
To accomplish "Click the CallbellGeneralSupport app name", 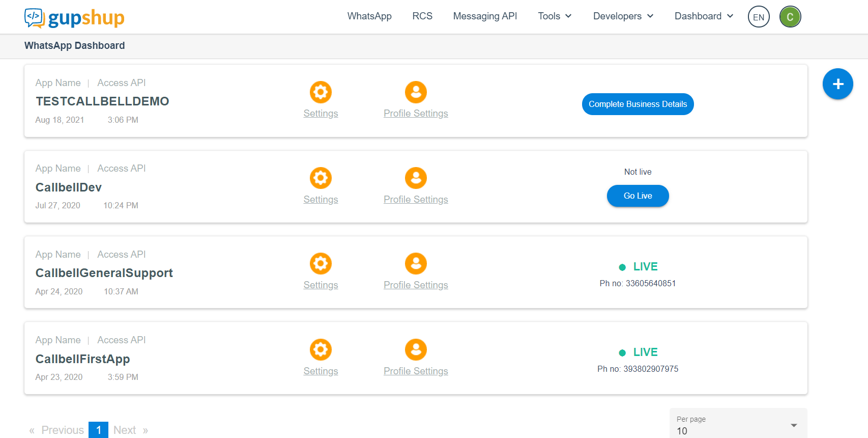I will coord(104,273).
